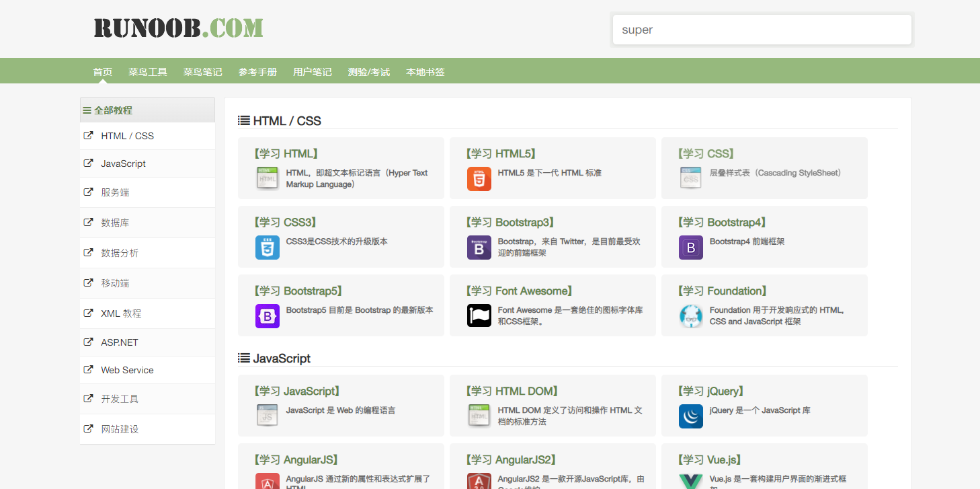
Task: Click the red AngularJS icon
Action: (268, 480)
